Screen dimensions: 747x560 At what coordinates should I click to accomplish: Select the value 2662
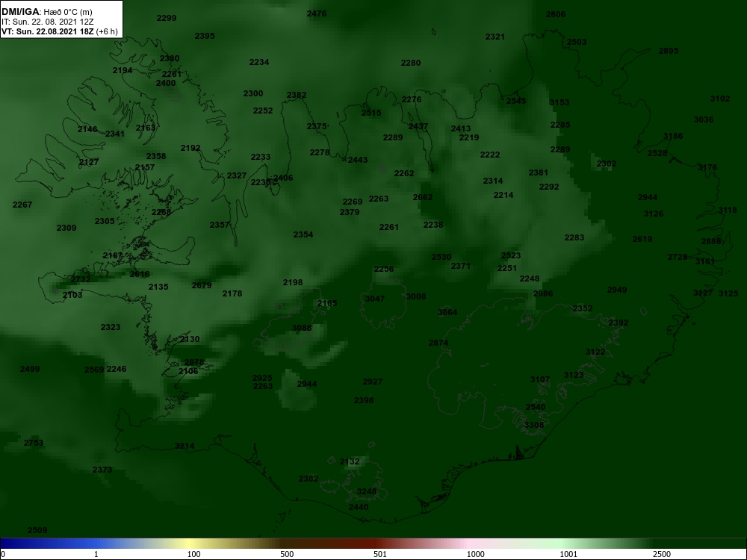(423, 197)
